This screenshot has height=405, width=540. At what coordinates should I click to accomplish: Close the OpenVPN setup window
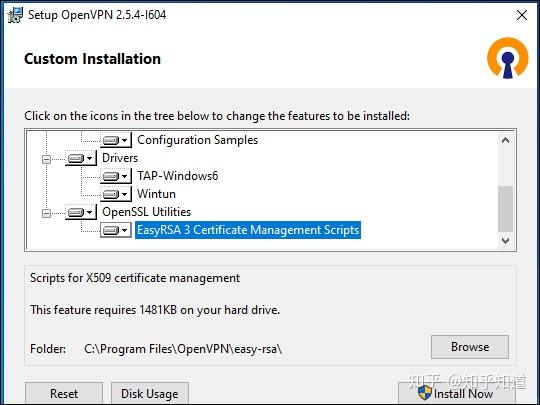(x=522, y=15)
